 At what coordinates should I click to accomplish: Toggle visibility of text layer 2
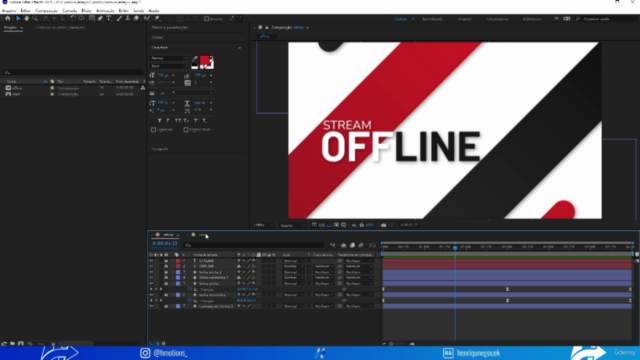151,266
